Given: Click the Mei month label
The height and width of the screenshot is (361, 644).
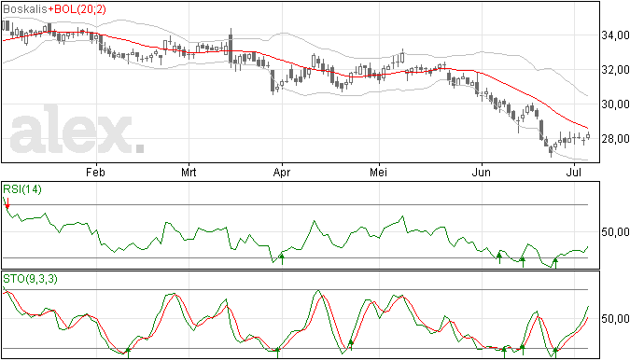Looking at the screenshot, I should 378,172.
